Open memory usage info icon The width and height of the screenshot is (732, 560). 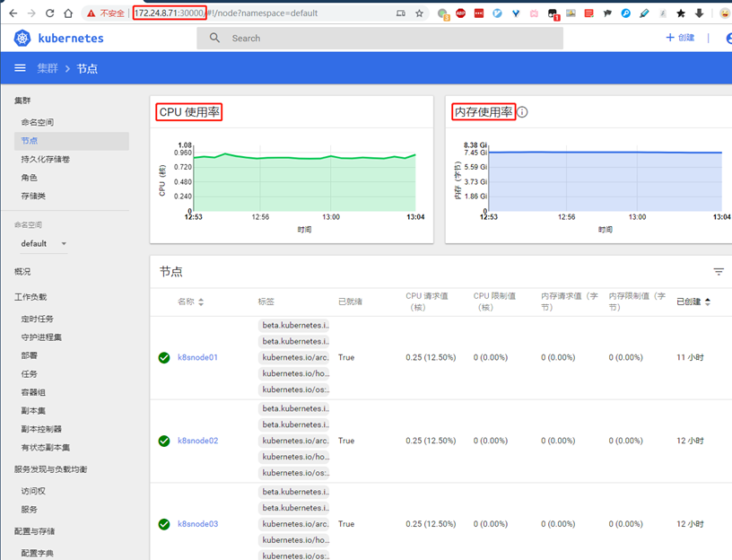pos(522,112)
